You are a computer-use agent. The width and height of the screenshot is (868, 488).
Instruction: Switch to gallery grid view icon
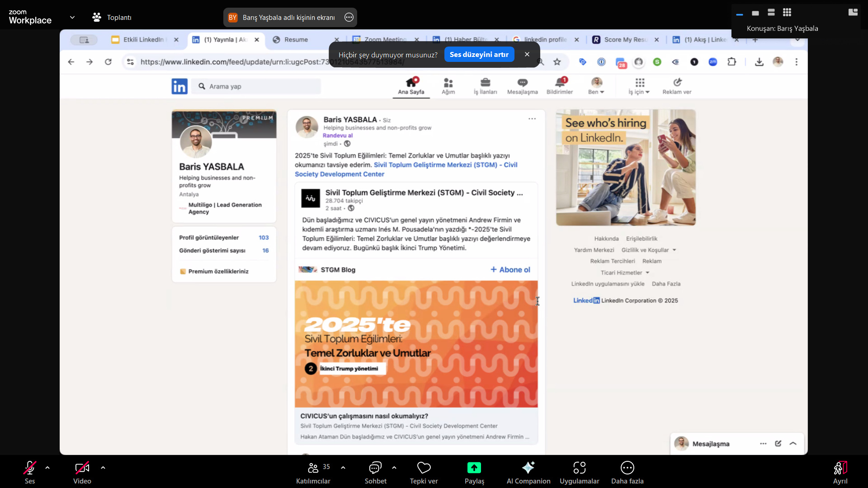pos(787,12)
